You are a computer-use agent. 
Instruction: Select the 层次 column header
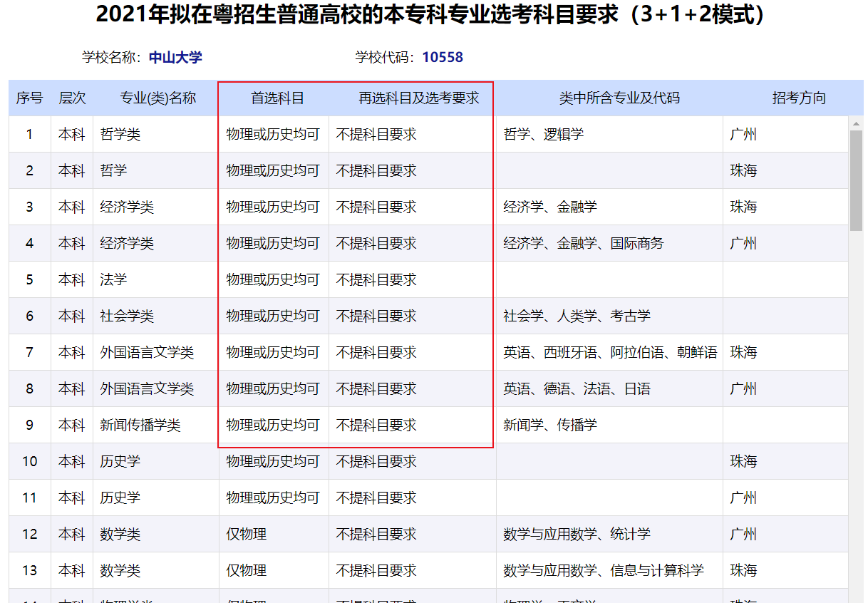point(72,98)
